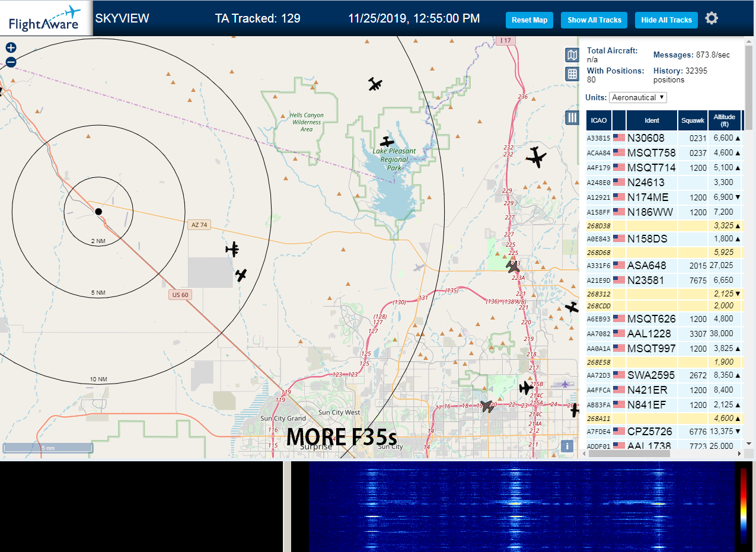Click the TA Tracked: 129 counter
This screenshot has width=756, height=552.
pos(257,18)
